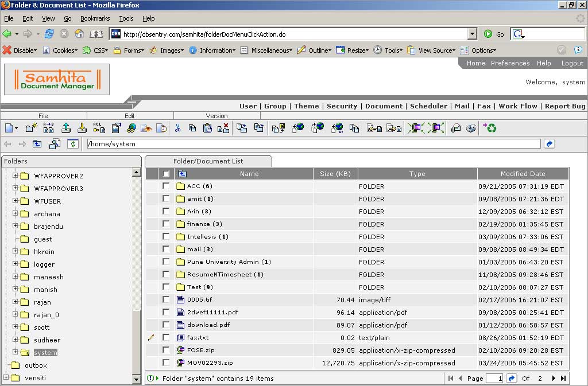Click the Preferences link
Screen dimensions: 588x386
(x=510, y=63)
